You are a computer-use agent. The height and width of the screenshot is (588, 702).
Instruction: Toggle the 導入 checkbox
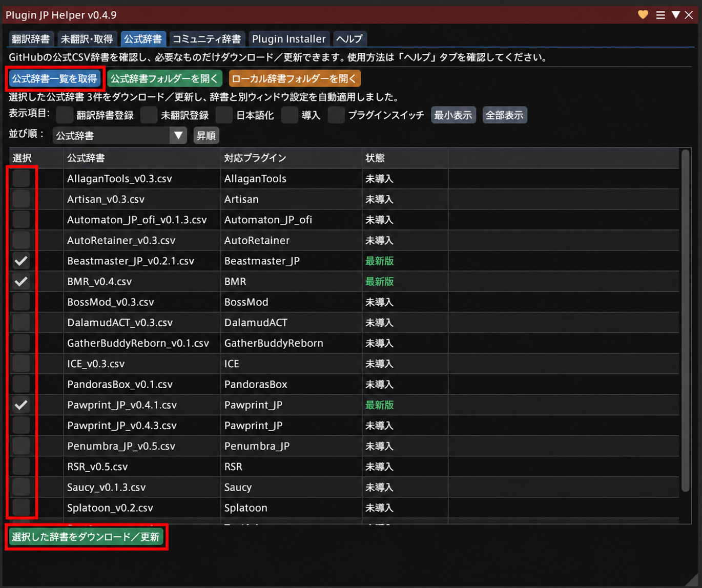(x=290, y=115)
